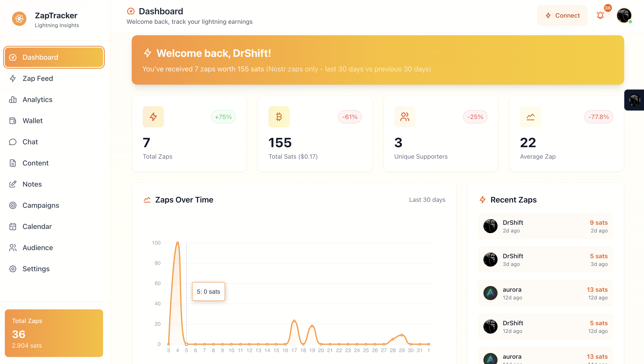Click the +75% change badge on Total Zaps
Viewport: 644px width, 364px height.
click(x=223, y=117)
